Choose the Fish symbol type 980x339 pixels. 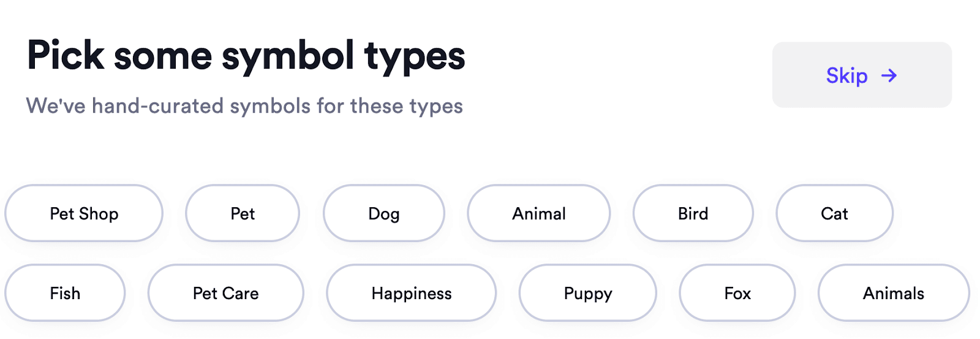click(x=65, y=293)
